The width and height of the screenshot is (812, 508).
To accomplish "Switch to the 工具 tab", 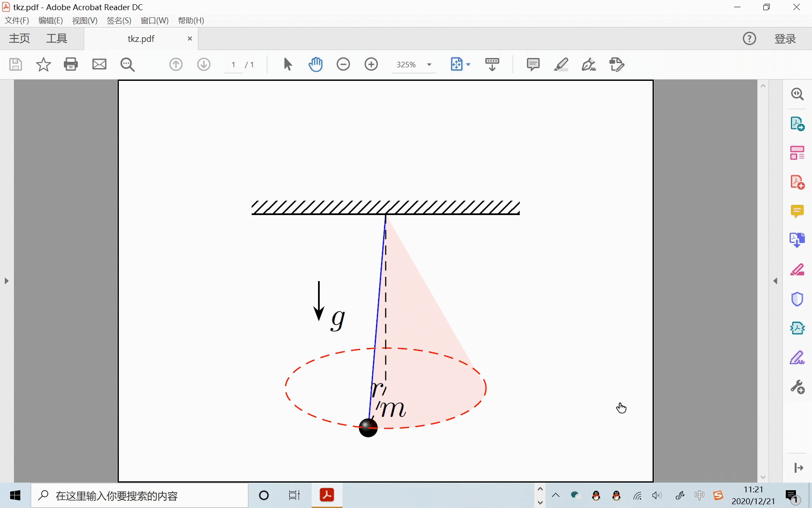I will pyautogui.click(x=57, y=39).
